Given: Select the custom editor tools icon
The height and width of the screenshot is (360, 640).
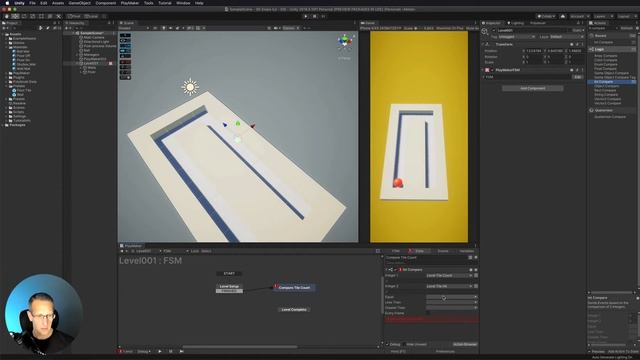Looking at the screenshot, I should point(58,16).
